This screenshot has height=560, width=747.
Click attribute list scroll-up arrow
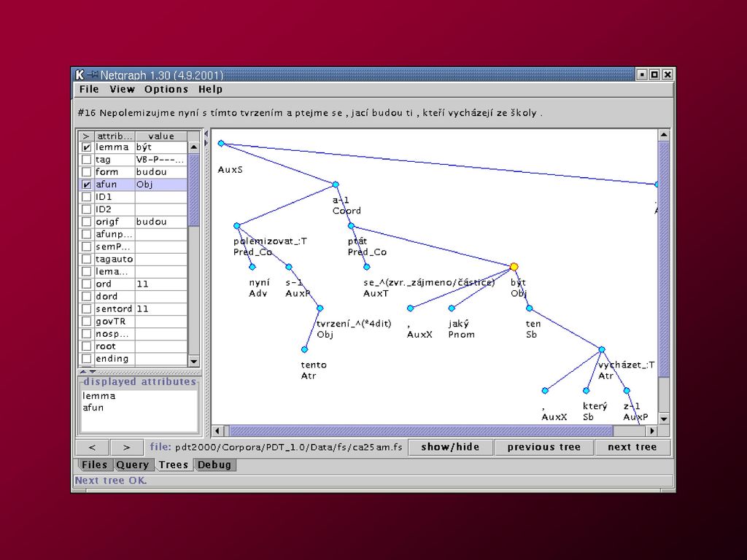click(193, 147)
